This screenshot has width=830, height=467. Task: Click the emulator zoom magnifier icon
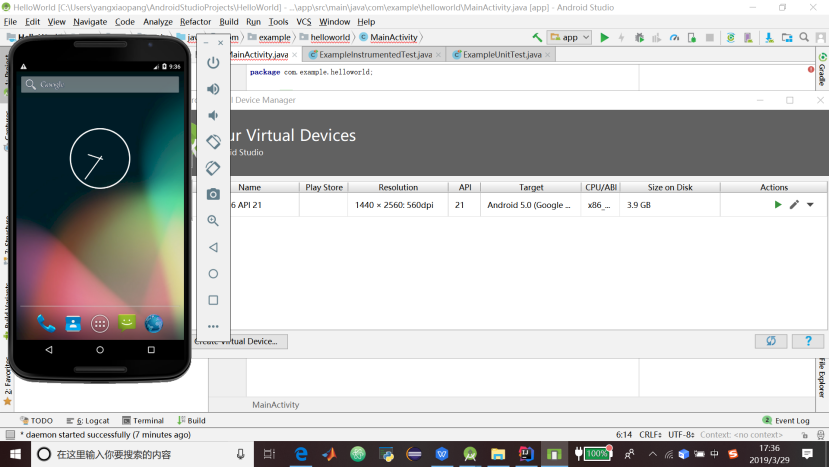coord(213,221)
